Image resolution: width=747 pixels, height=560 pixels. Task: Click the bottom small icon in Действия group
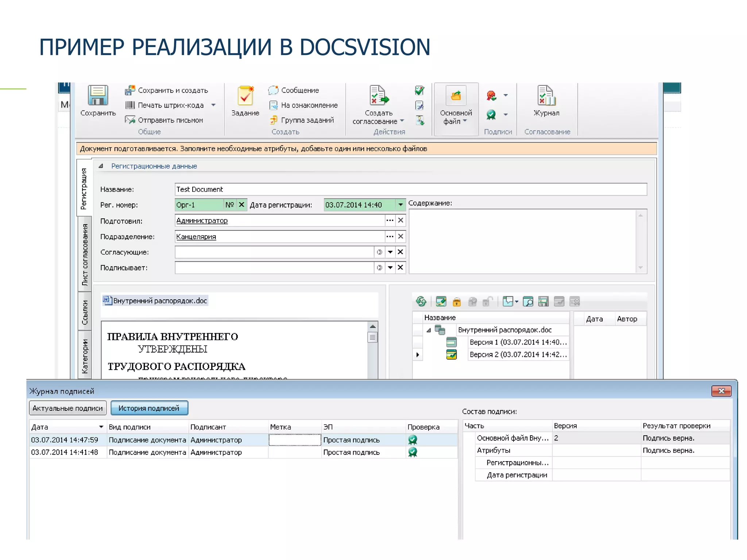(420, 120)
